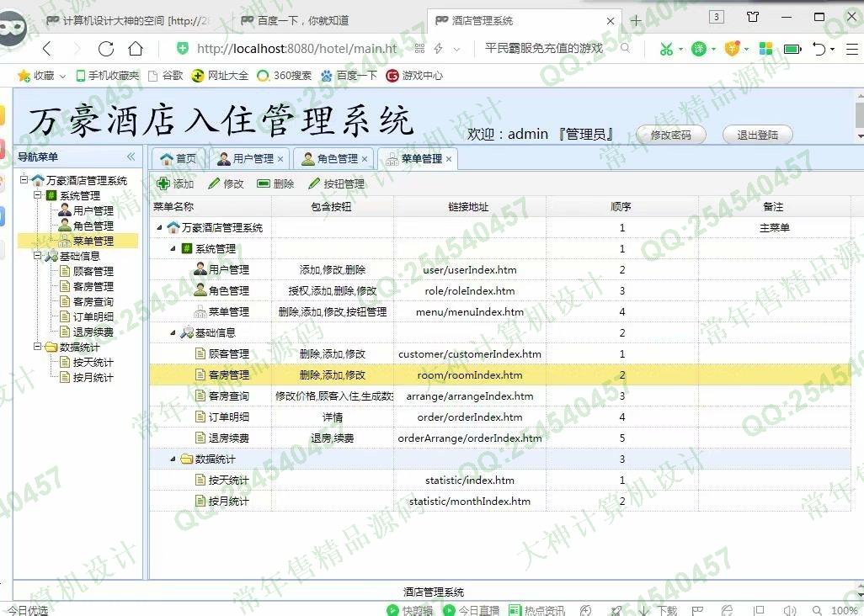The height and width of the screenshot is (616, 864).
Task: Click the 顺序 column header
Action: 621,207
